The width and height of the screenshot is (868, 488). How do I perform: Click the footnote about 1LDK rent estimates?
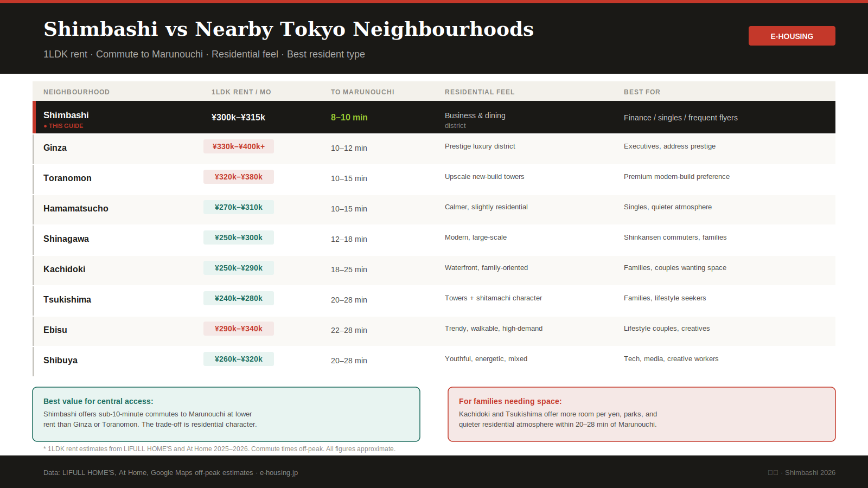(219, 449)
